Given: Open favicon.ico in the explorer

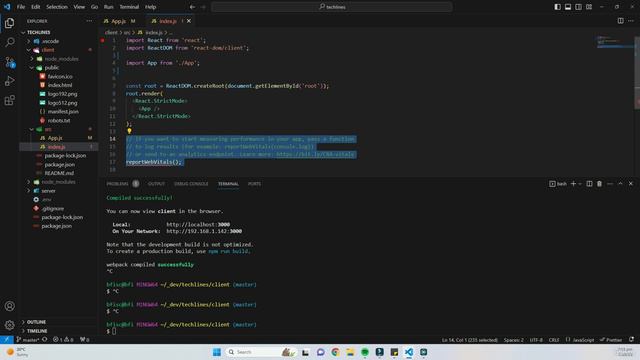Looking at the screenshot, I should [x=59, y=76].
